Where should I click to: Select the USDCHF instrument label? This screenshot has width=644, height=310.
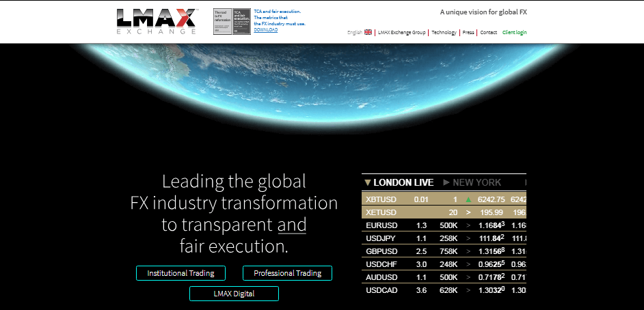(x=381, y=264)
